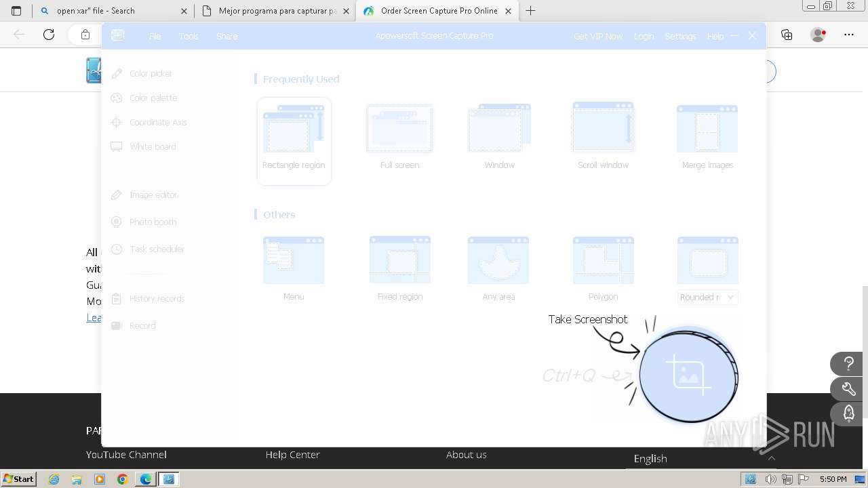The image size is (868, 488).
Task: Click Get VIP Now
Action: tap(598, 36)
